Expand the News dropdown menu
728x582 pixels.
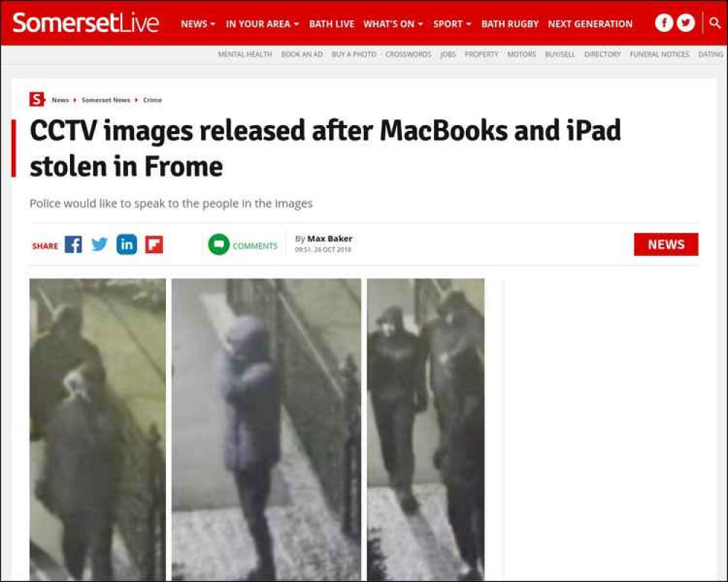(198, 24)
